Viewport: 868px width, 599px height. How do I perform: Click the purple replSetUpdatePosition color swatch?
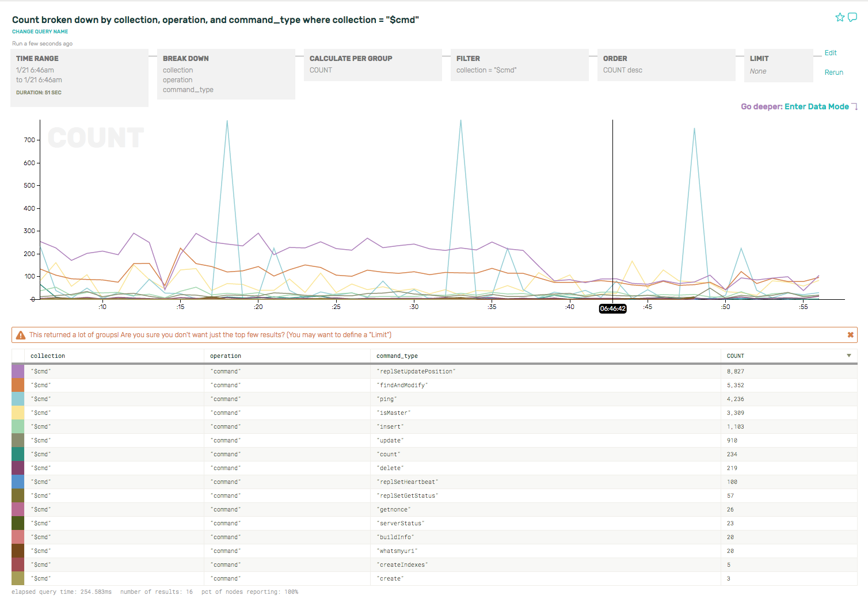point(18,372)
